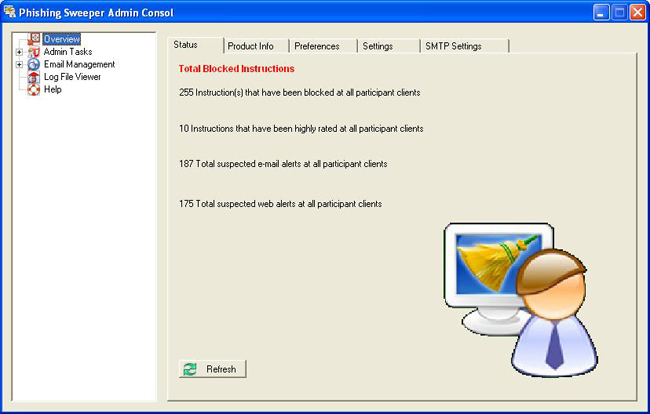The image size is (650, 414).
Task: Select Overview in the tree
Action: (62, 39)
